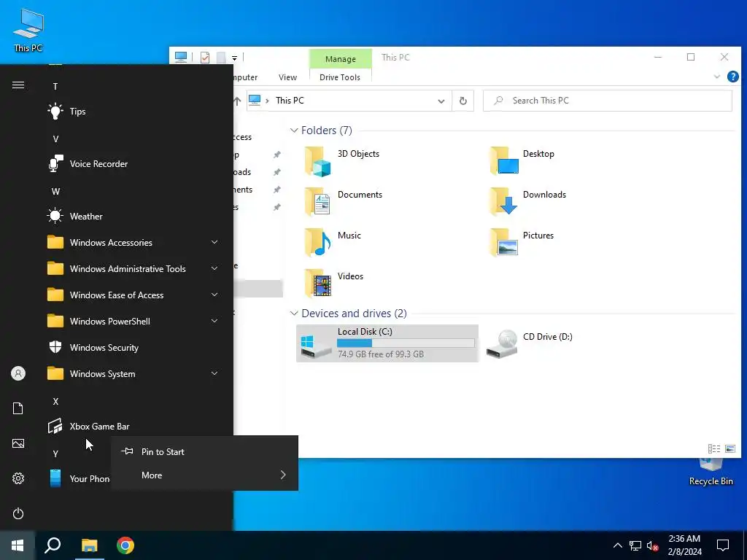This screenshot has width=747, height=560.
Task: Open Pictures shortcut in Start sidebar
Action: pos(18,443)
